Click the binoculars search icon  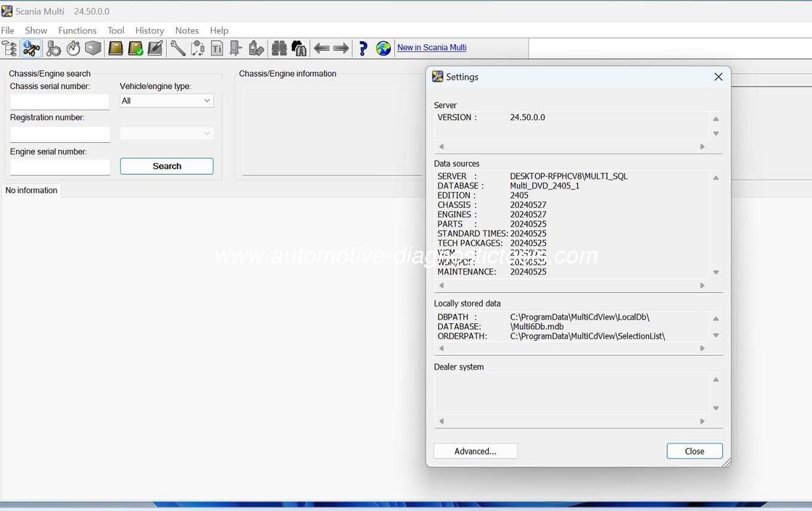tap(279, 49)
